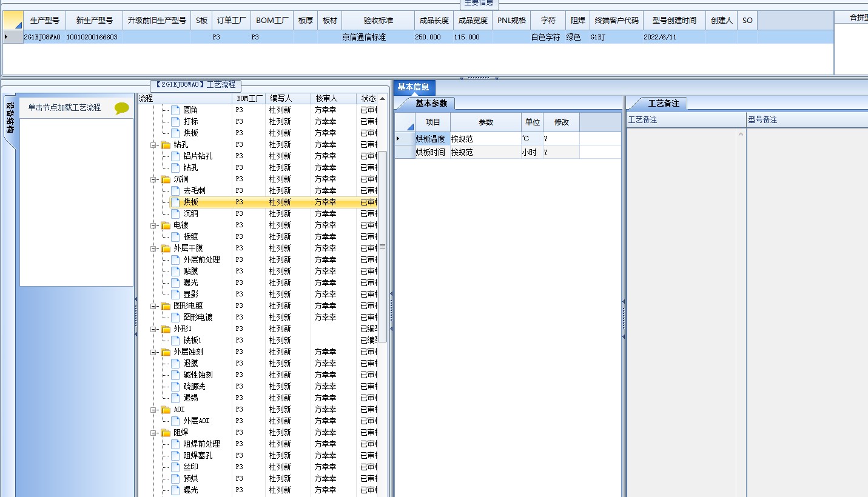Click the document icon beside 圆角
This screenshot has width=868, height=497.
pyautogui.click(x=175, y=110)
